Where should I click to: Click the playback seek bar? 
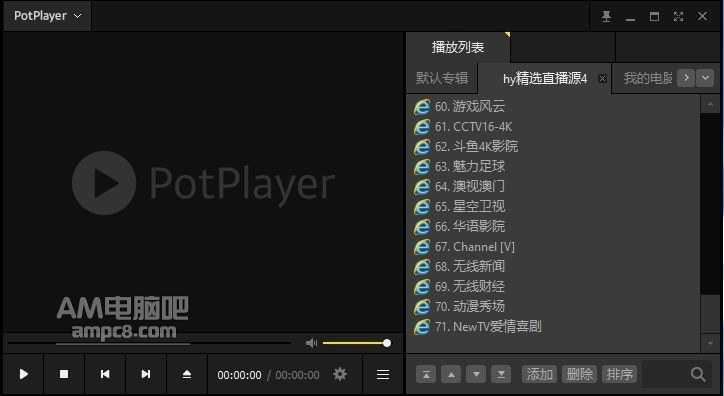(x=149, y=343)
